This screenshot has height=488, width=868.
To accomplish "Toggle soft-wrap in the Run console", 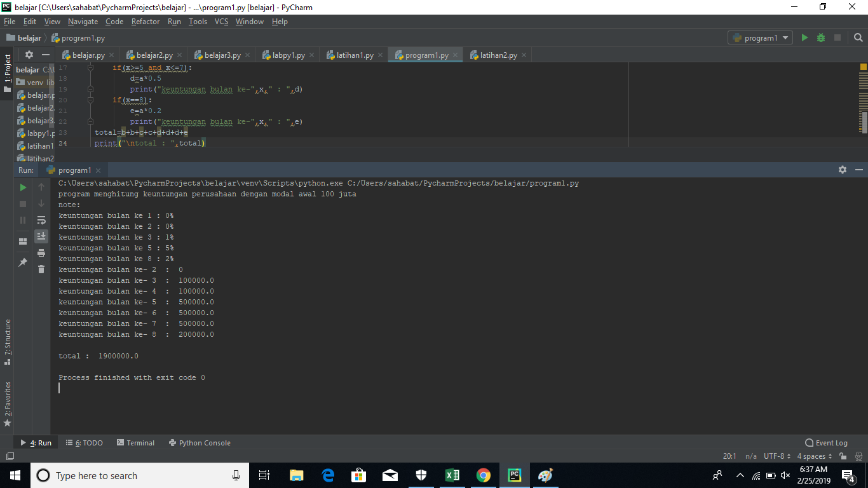I will pos(41,220).
